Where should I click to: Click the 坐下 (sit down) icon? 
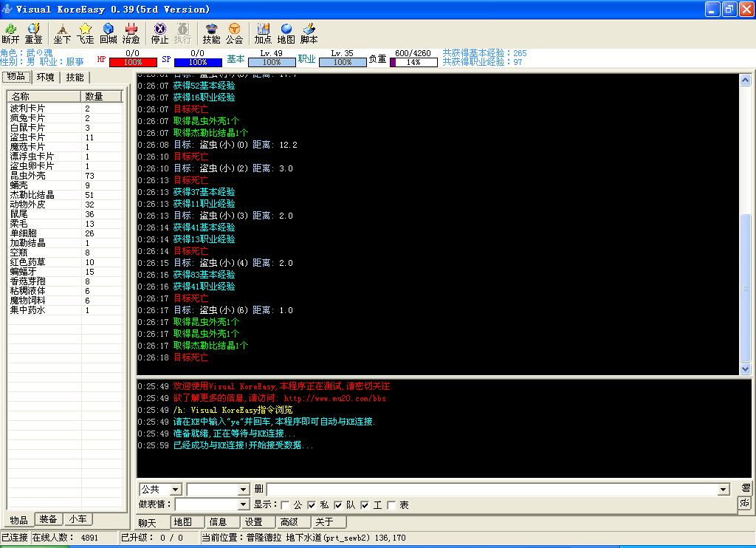[x=63, y=33]
